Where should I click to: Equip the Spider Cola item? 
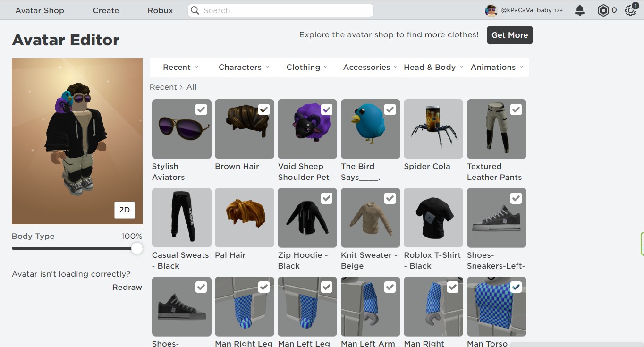[x=433, y=129]
